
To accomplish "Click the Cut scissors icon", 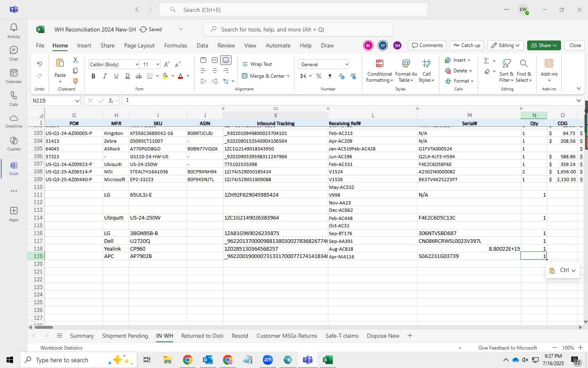I will click(76, 60).
